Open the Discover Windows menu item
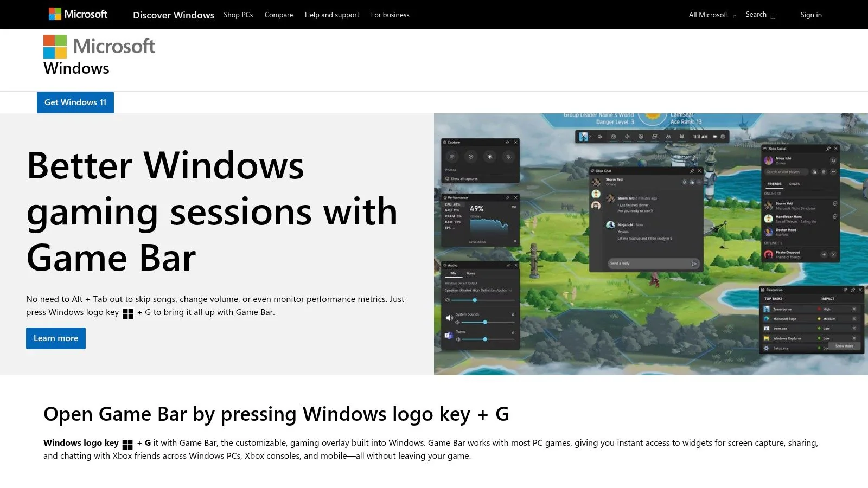 pos(174,15)
